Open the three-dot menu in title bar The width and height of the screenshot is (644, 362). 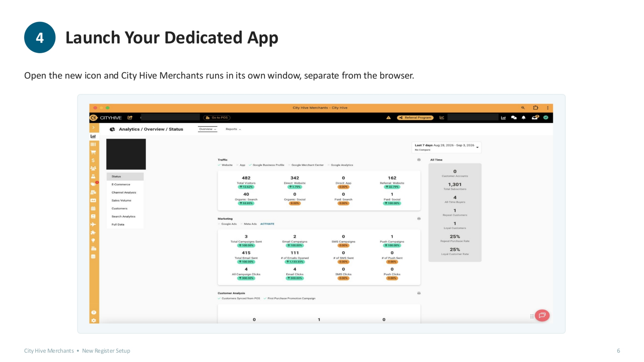click(548, 108)
